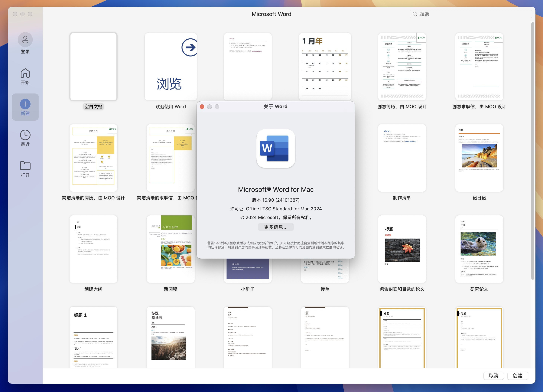Screen dimensions: 543x392
Task: Select 创意简历，由 MOO 设计 template
Action: (402, 67)
